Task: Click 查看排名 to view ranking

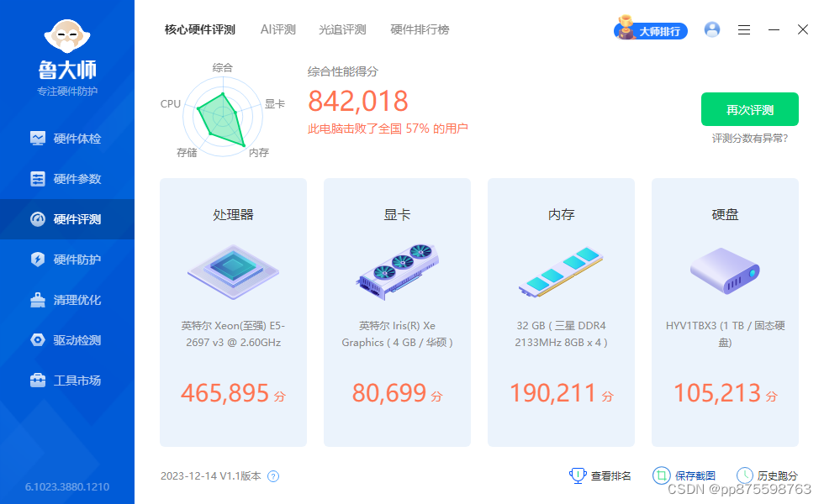Action: click(600, 475)
